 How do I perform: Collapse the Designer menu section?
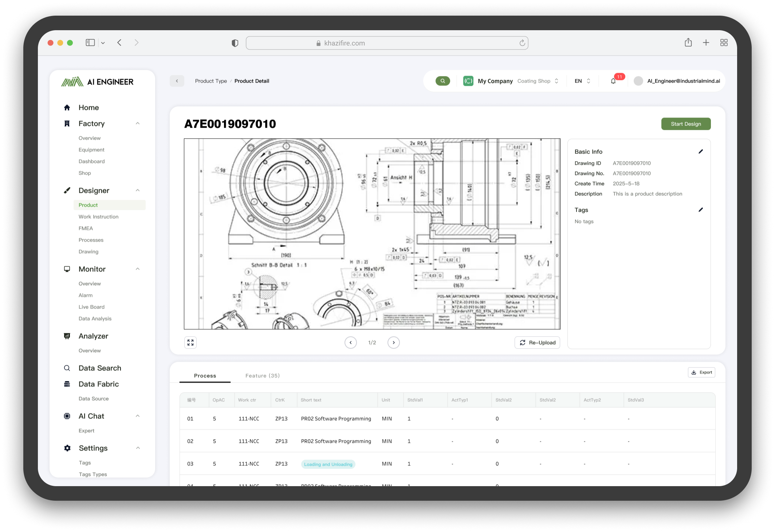(x=138, y=190)
